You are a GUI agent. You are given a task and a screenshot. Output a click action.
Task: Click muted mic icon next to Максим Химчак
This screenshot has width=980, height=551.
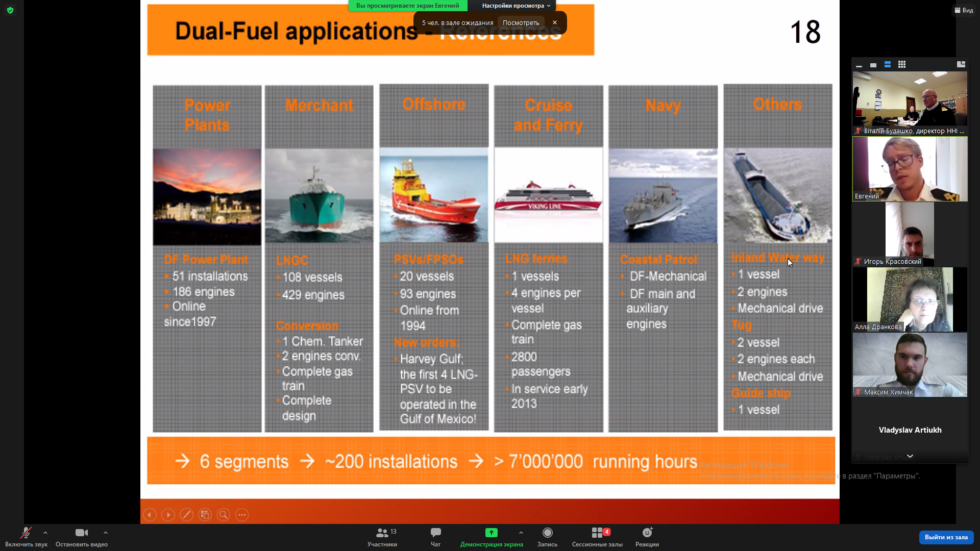pos(859,392)
